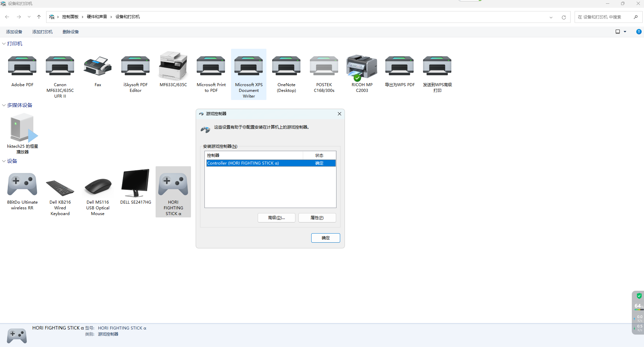Collapse the 多媒体设备 section

(4, 105)
